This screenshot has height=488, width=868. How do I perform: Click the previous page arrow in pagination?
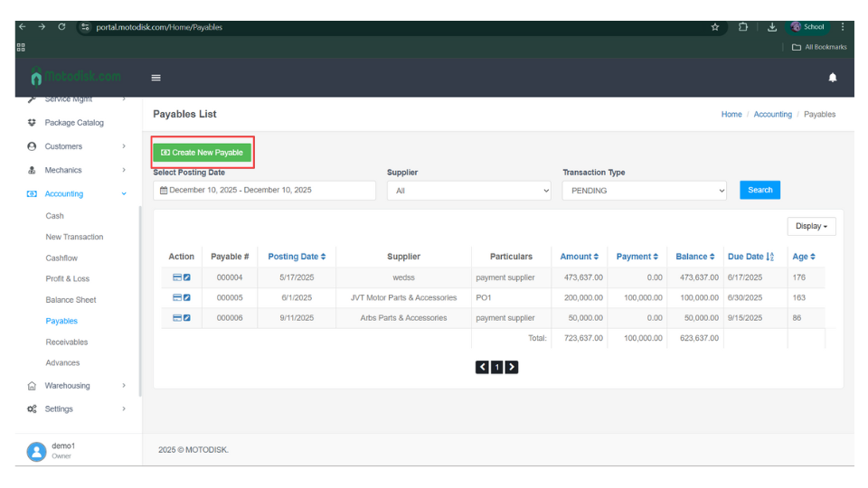click(x=482, y=367)
